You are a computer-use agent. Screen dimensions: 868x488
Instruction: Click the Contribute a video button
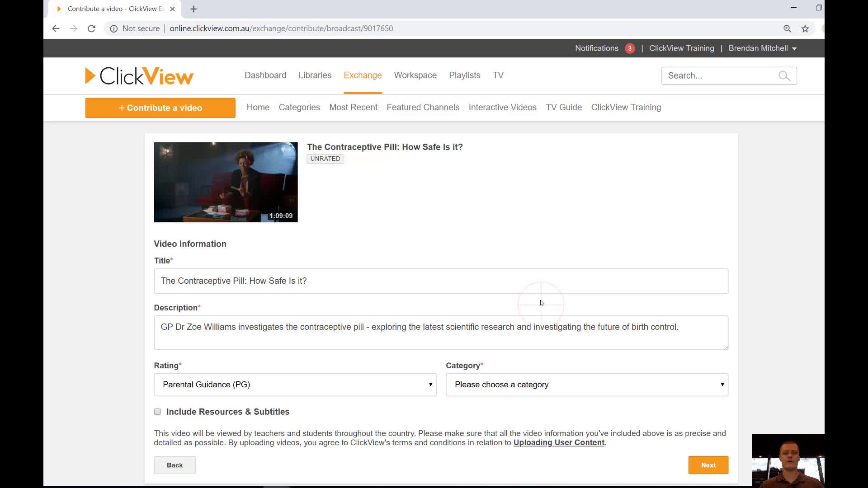tap(160, 108)
